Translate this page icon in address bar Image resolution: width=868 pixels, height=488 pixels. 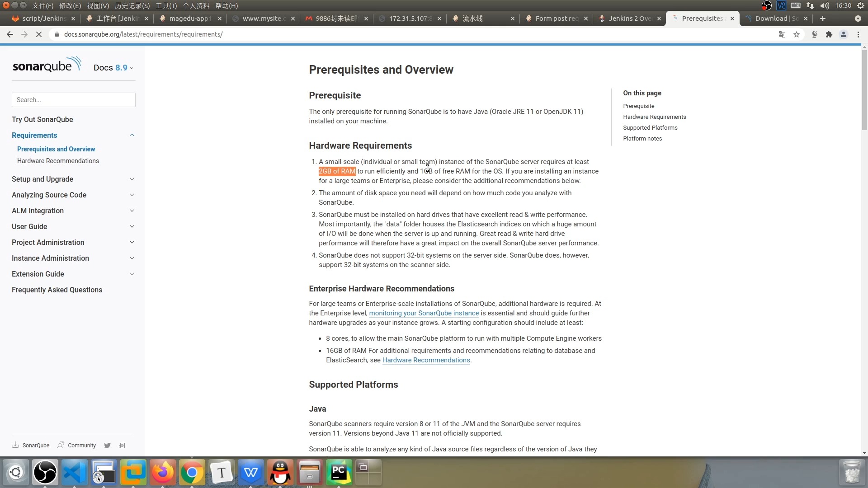point(782,34)
